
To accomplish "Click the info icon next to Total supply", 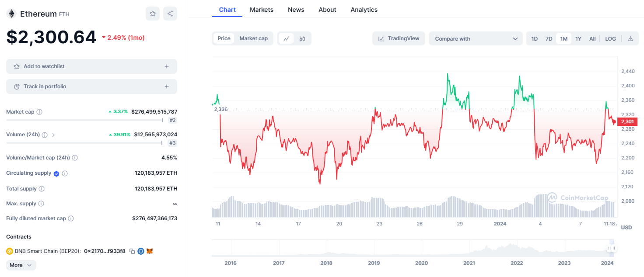I will pyautogui.click(x=42, y=189).
